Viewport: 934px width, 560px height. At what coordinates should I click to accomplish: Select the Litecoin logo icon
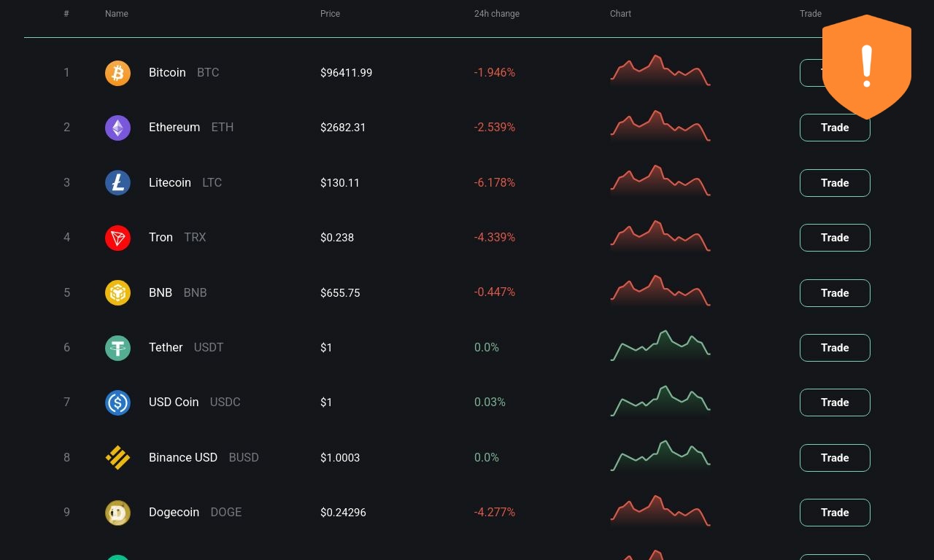(117, 183)
